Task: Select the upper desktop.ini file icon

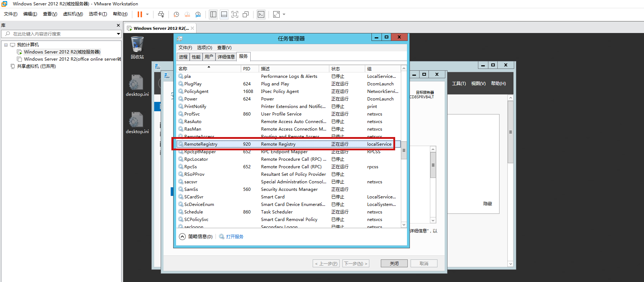Action: tap(137, 86)
